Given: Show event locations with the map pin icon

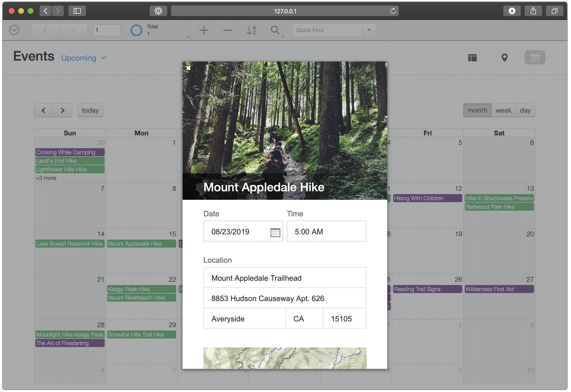Looking at the screenshot, I should pos(504,57).
